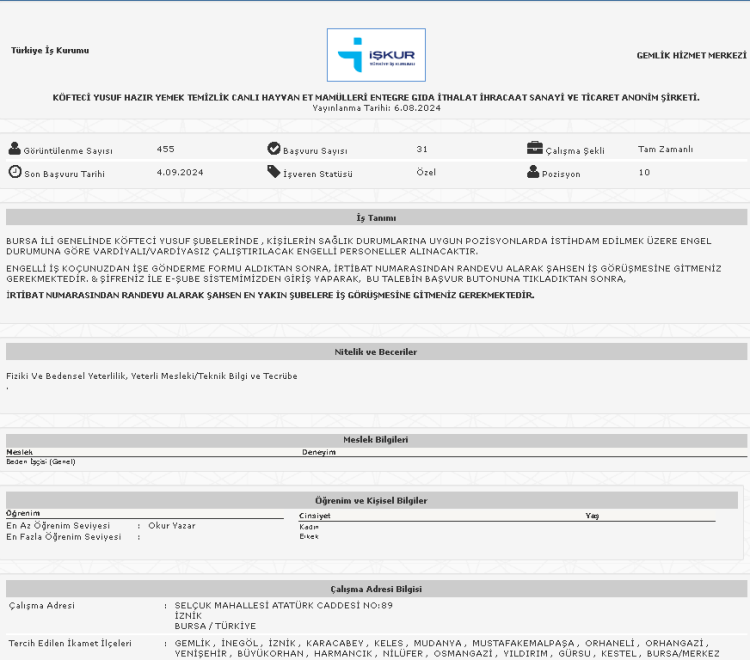Select the Nitelik ve Beceriler section header
Screen dimensions: 750x660
point(376,352)
